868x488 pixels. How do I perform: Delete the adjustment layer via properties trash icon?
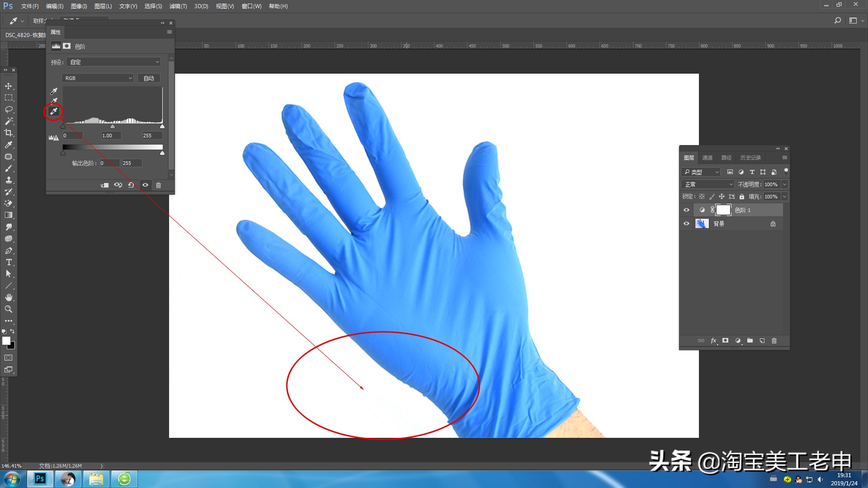coord(158,185)
